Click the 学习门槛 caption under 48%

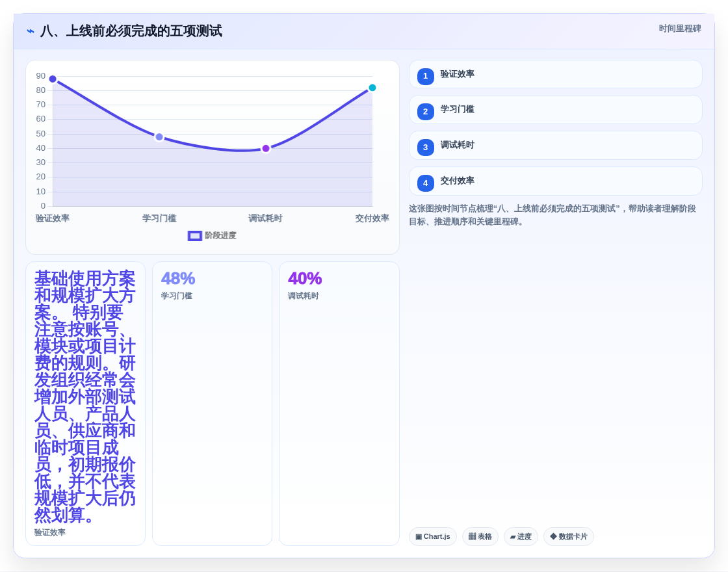coord(176,296)
